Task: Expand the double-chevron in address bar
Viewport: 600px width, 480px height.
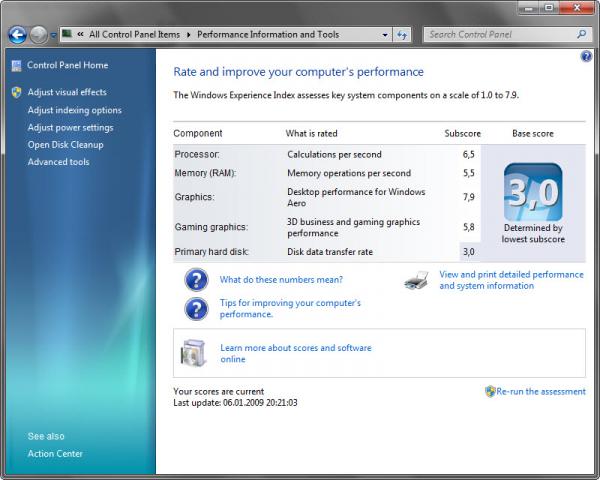Action: (80, 34)
